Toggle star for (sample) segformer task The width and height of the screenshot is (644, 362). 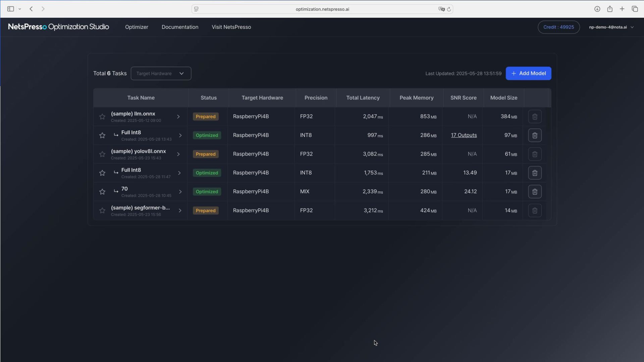tap(102, 210)
